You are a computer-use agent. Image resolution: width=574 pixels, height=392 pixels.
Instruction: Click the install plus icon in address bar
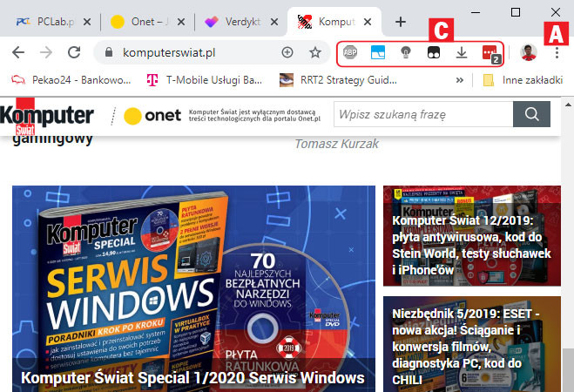pyautogui.click(x=287, y=52)
